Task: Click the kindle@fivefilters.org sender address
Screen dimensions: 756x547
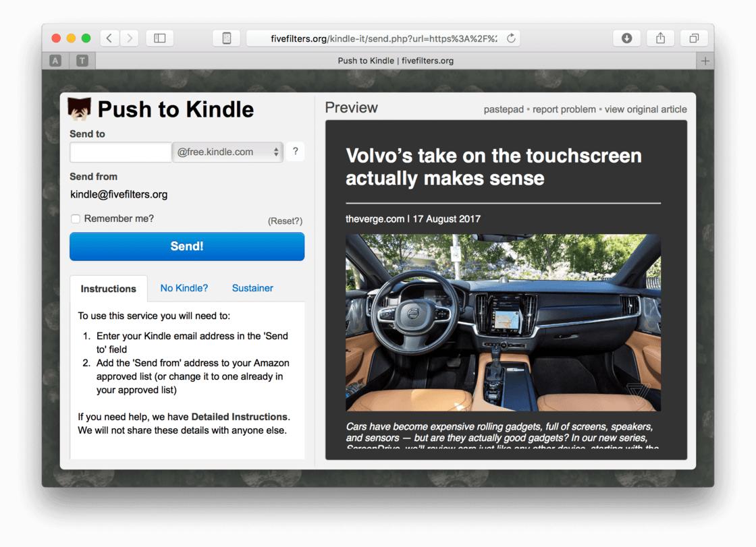Action: [119, 195]
